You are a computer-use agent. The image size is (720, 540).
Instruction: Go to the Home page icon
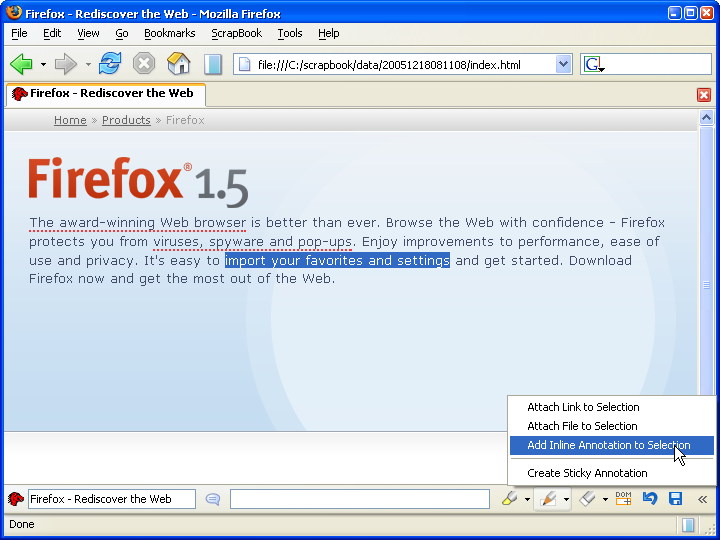(x=179, y=63)
